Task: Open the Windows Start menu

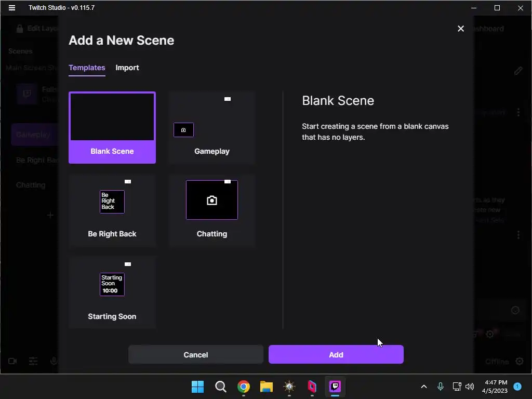Action: [197, 387]
